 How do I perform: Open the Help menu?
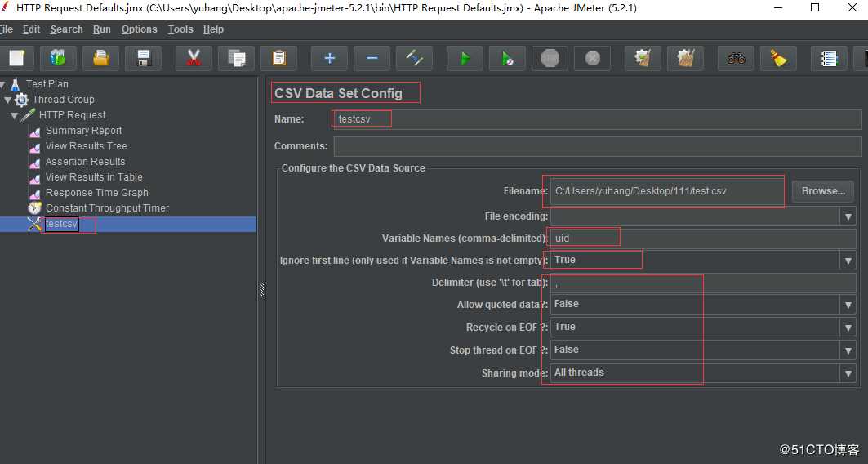click(213, 29)
